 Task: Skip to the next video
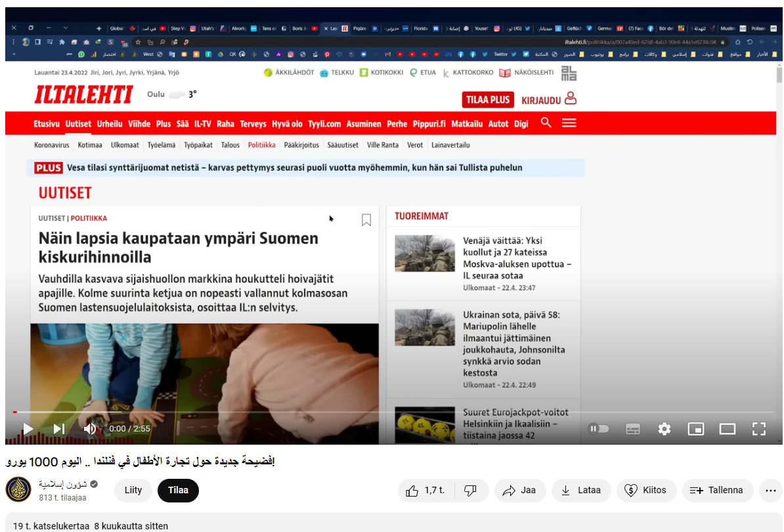(x=59, y=428)
